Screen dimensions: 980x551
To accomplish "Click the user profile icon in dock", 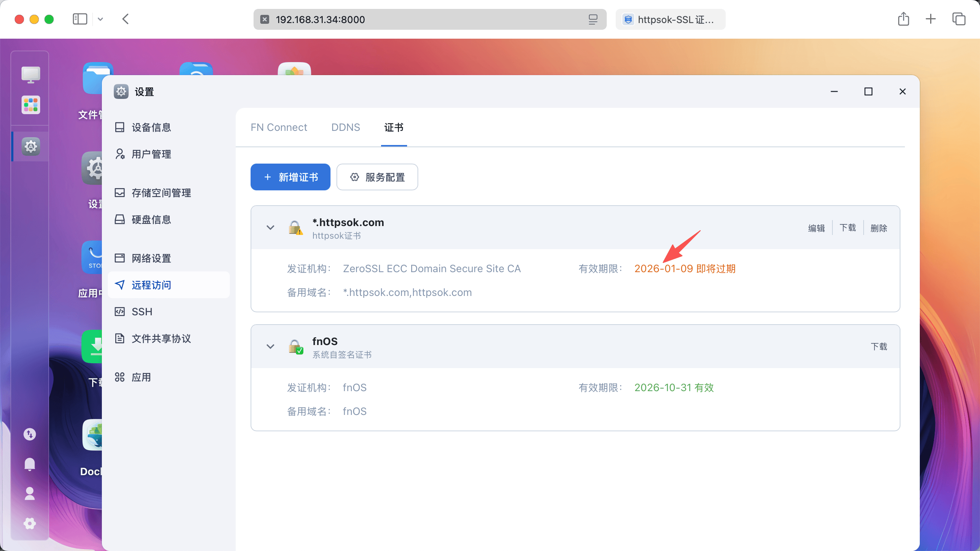I will coord(30,493).
